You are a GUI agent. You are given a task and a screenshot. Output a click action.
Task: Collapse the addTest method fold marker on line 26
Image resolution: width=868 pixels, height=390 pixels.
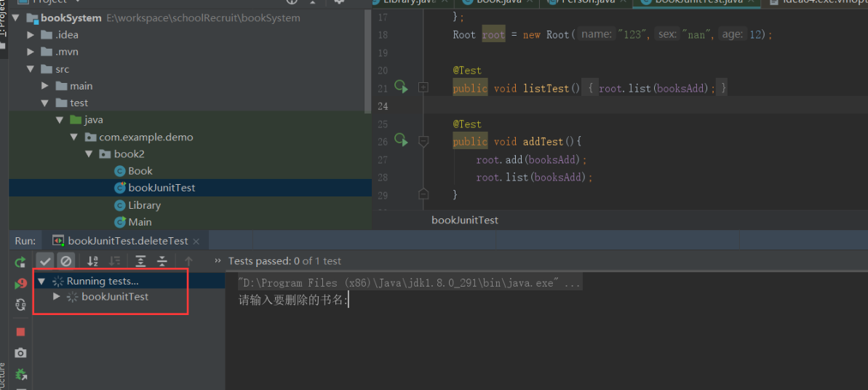[x=423, y=142]
